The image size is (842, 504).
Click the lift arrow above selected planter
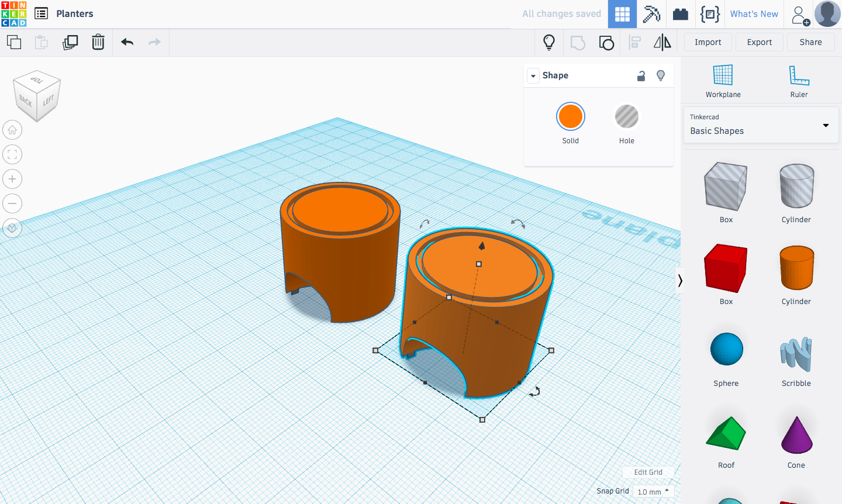click(482, 246)
